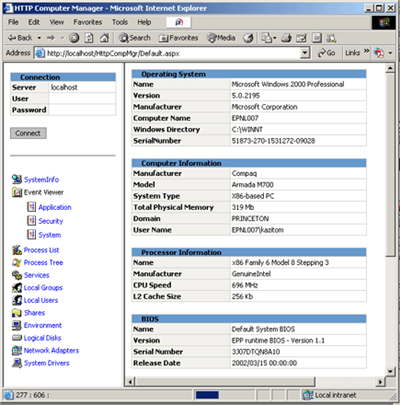Click the History toolbar icon
Image resolution: width=400 pixels, height=405 pixels.
coord(248,38)
